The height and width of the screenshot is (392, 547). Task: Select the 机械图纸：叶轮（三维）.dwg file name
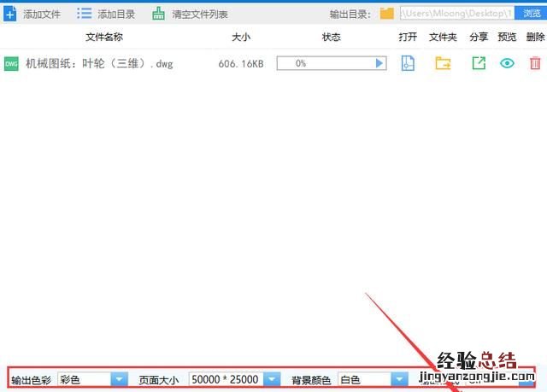(99, 64)
